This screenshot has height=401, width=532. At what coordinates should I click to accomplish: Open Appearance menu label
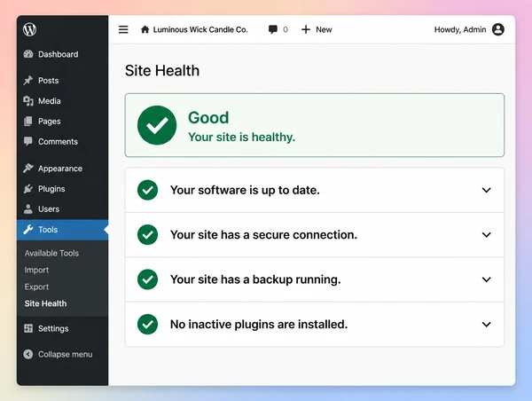(x=60, y=169)
